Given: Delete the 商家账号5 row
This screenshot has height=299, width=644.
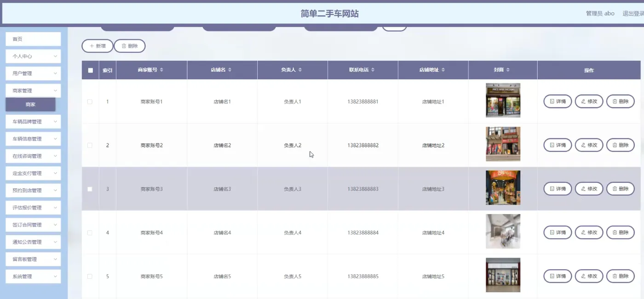Looking at the screenshot, I should (x=620, y=276).
